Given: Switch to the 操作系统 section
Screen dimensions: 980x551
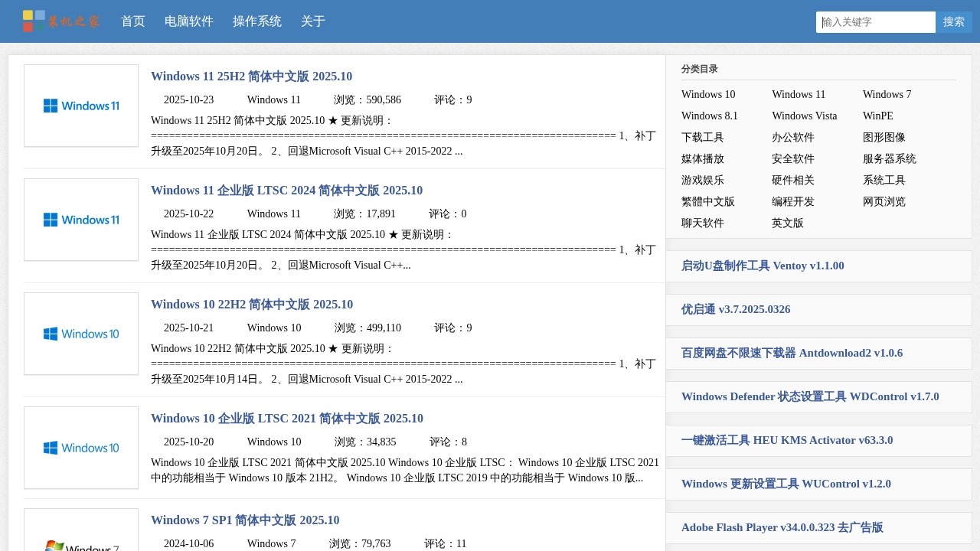Looking at the screenshot, I should click(257, 21).
